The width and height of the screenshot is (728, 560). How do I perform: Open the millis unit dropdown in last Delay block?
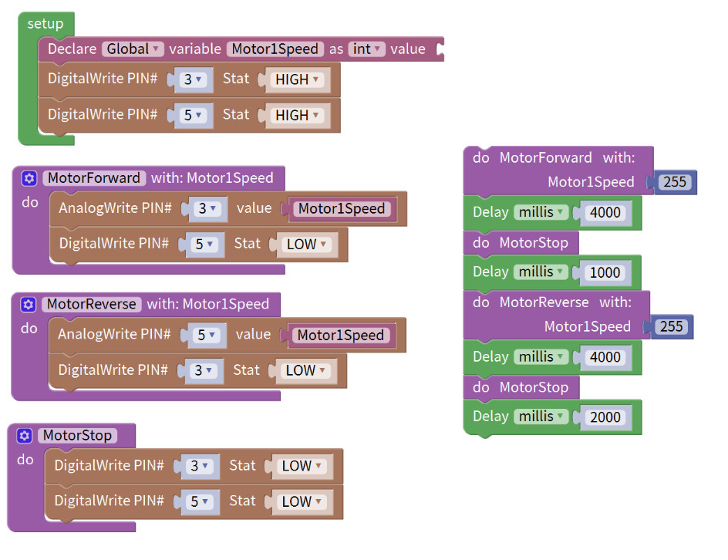(541, 416)
